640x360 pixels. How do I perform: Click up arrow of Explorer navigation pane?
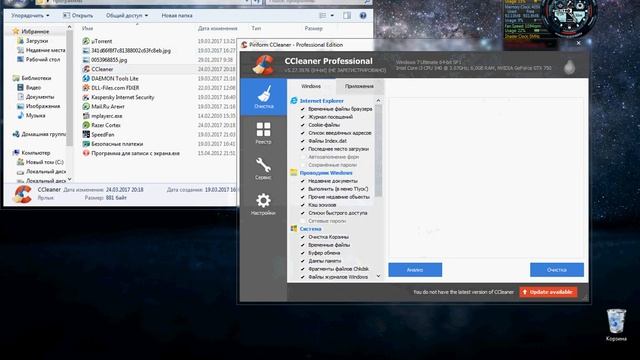[x=69, y=27]
